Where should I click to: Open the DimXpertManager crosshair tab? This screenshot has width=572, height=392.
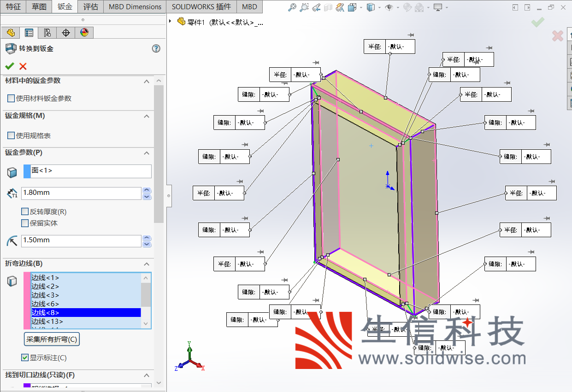coord(66,33)
